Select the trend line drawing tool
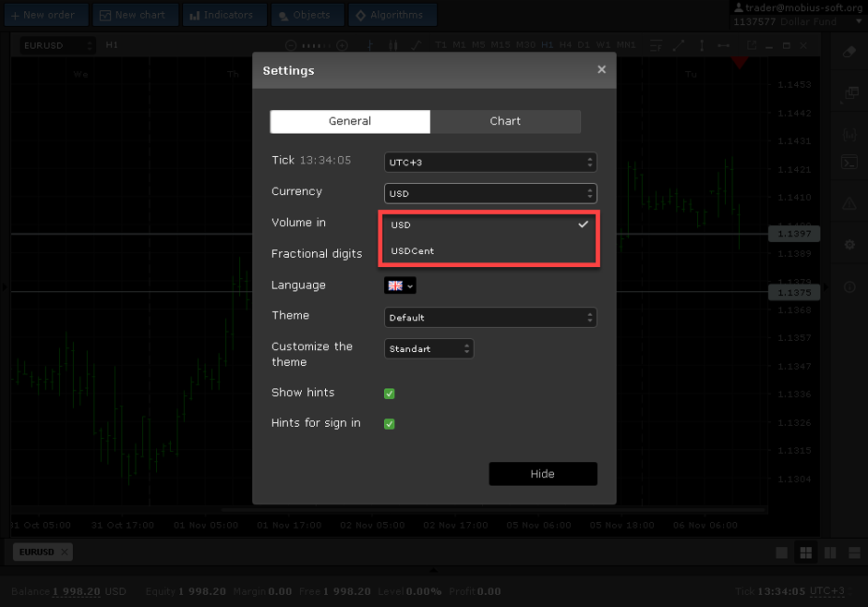Screen dimensions: 868x607 (679, 45)
